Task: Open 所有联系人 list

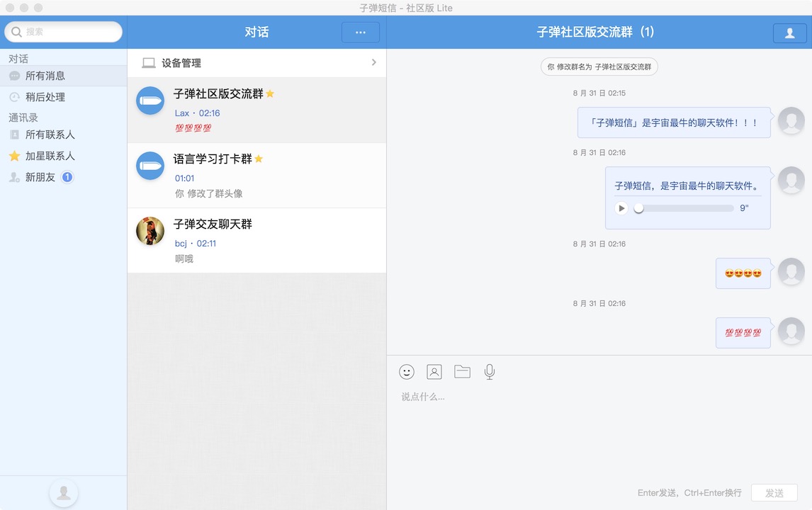Action: pyautogui.click(x=63, y=135)
